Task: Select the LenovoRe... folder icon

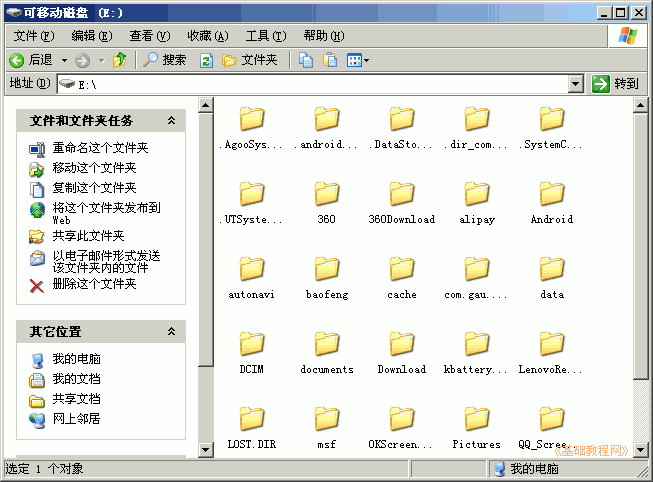Action: pyautogui.click(x=551, y=344)
